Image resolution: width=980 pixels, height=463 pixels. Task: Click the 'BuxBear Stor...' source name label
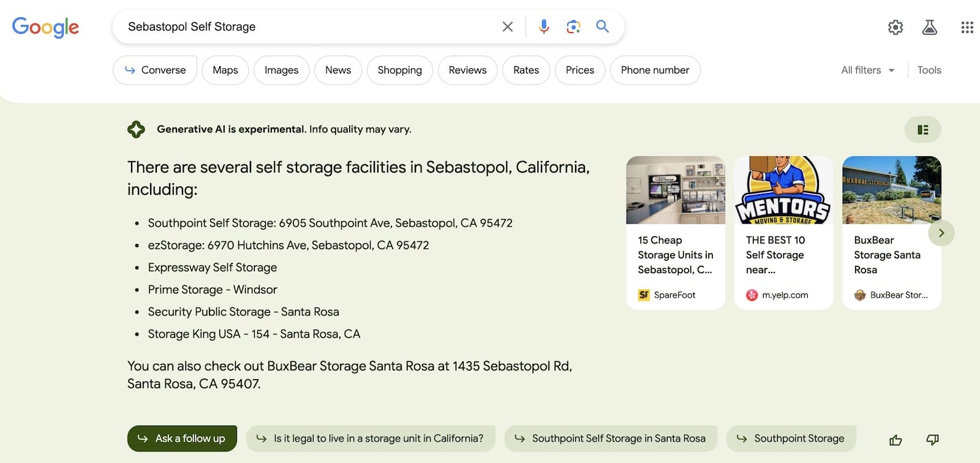(x=899, y=295)
